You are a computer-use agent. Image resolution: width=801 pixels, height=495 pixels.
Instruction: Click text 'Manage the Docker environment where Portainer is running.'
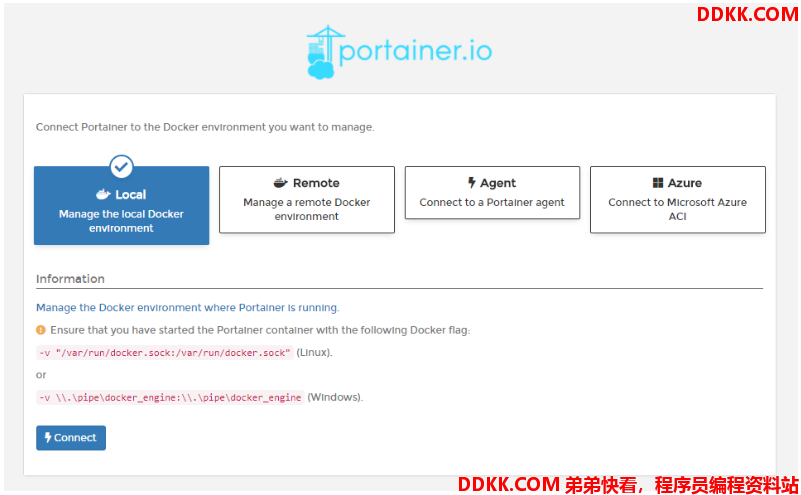187,308
